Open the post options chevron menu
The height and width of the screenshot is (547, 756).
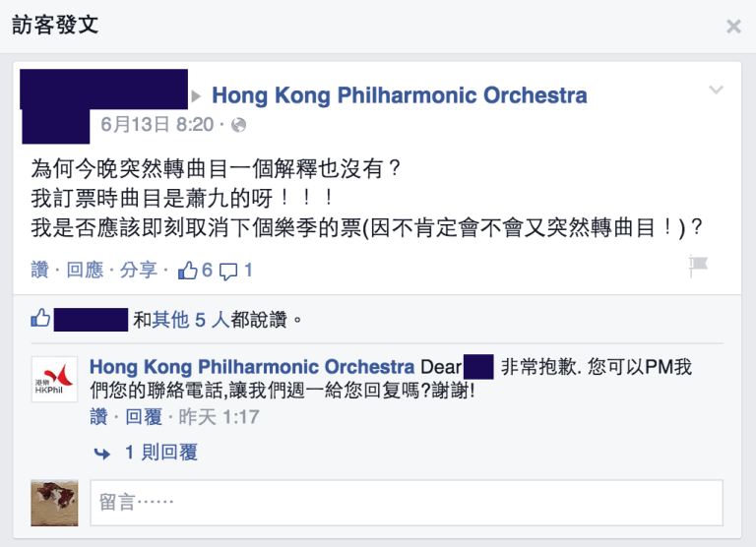pos(717,91)
